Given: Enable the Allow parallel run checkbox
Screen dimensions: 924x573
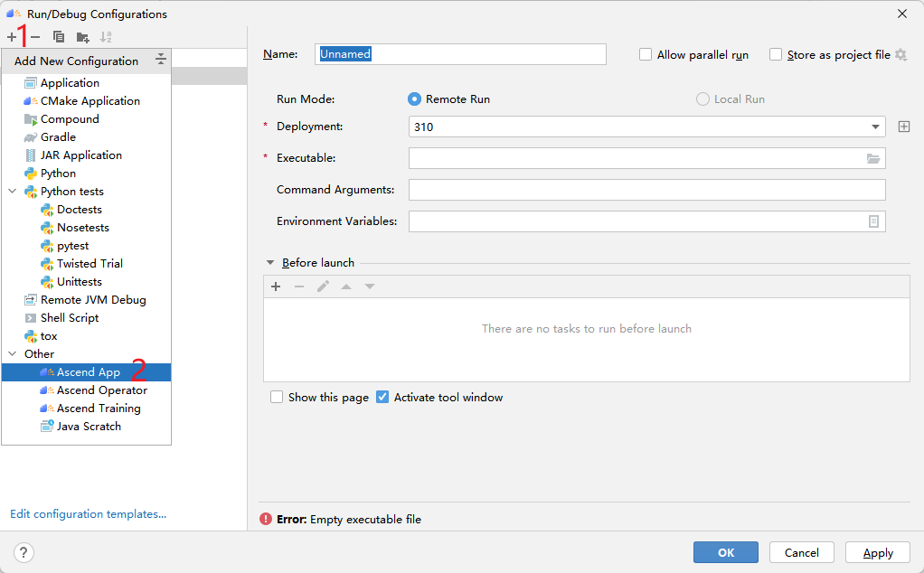Looking at the screenshot, I should pos(646,54).
